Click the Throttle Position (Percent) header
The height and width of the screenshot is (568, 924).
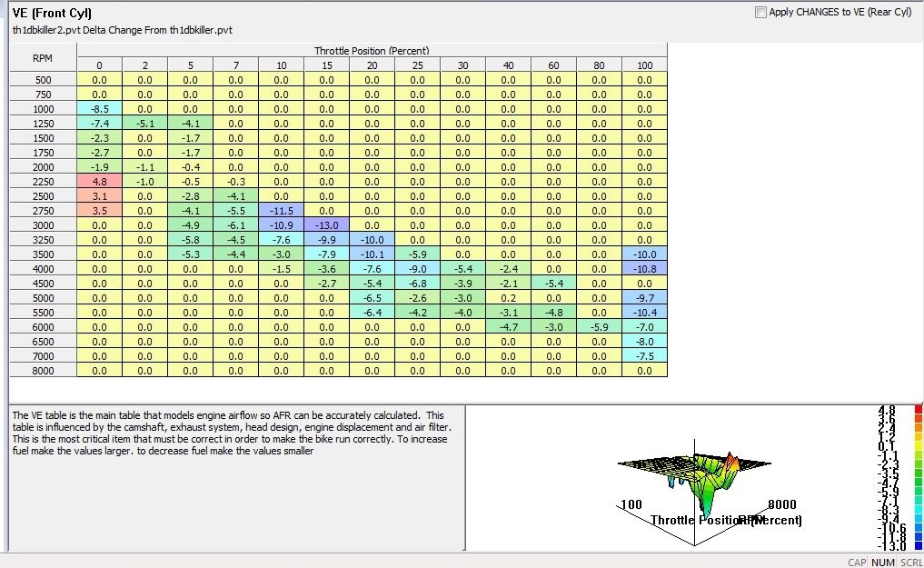point(372,51)
